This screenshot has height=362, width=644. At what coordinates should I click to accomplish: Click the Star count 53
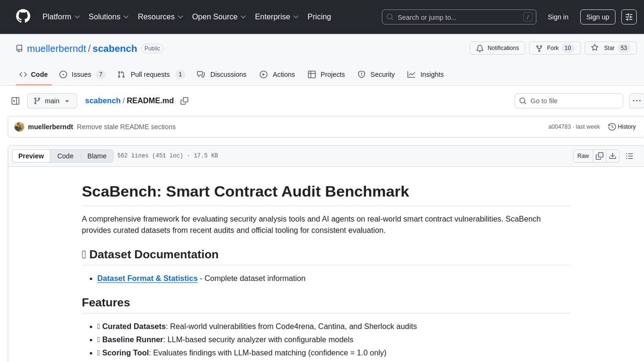[624, 48]
